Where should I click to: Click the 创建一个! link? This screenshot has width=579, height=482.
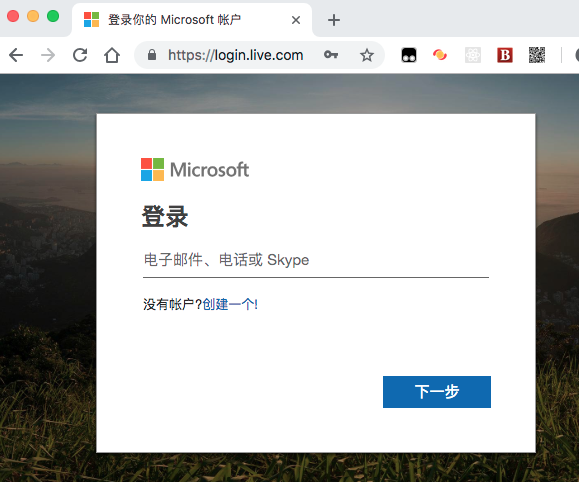[x=230, y=304]
